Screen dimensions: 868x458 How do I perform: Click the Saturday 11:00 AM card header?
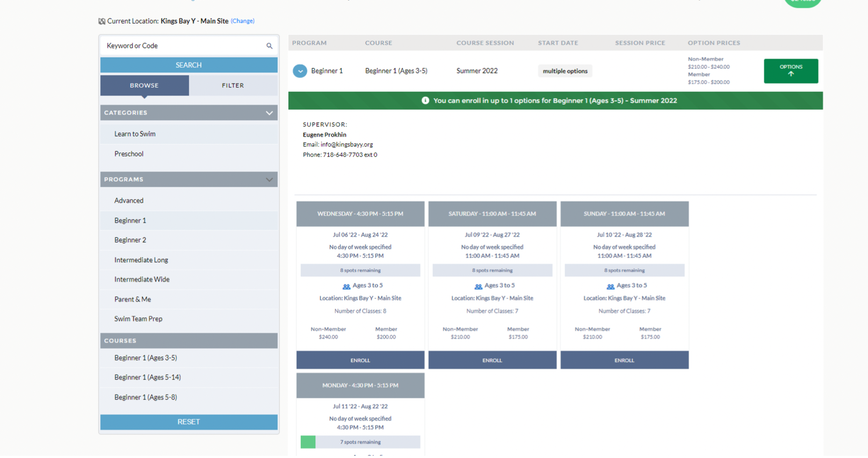493,214
